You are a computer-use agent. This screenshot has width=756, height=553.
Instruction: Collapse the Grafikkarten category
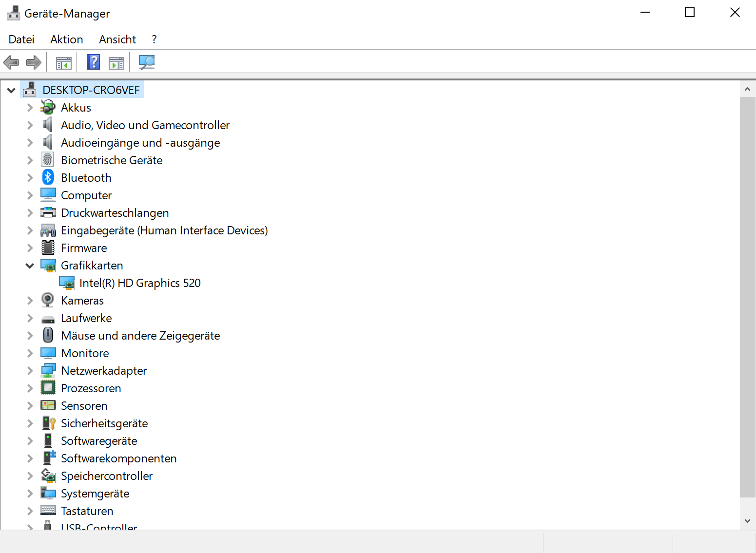tap(30, 266)
